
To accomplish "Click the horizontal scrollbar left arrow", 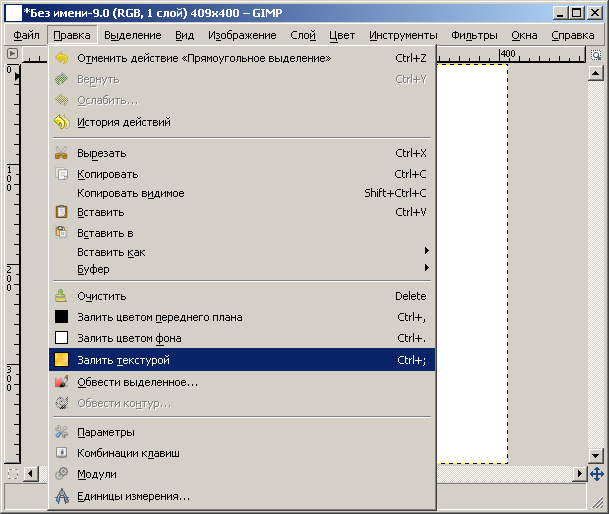I will click(31, 474).
